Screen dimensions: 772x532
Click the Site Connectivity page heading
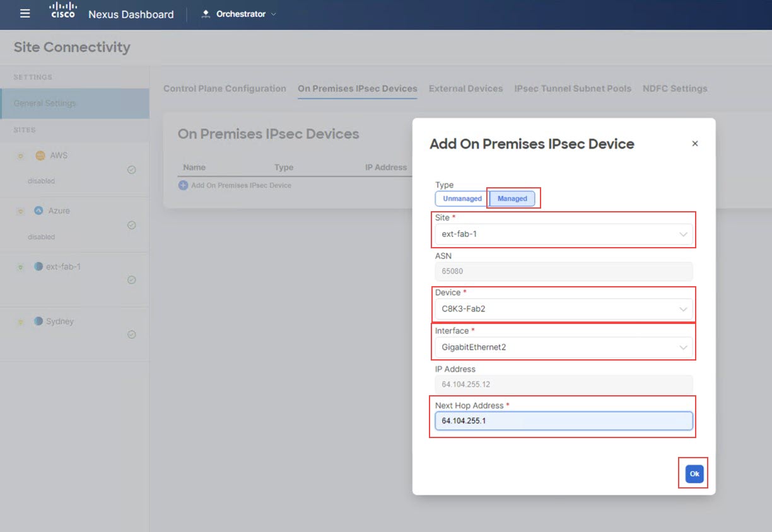point(72,47)
